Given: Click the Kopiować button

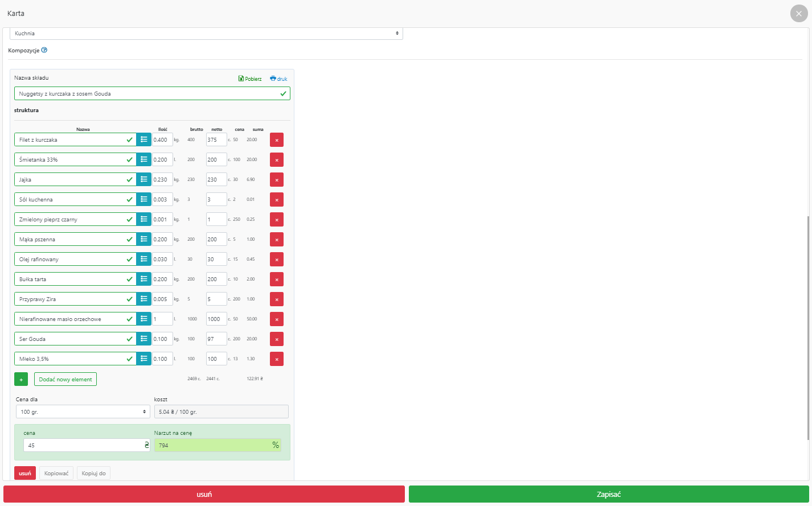Looking at the screenshot, I should 56,473.
